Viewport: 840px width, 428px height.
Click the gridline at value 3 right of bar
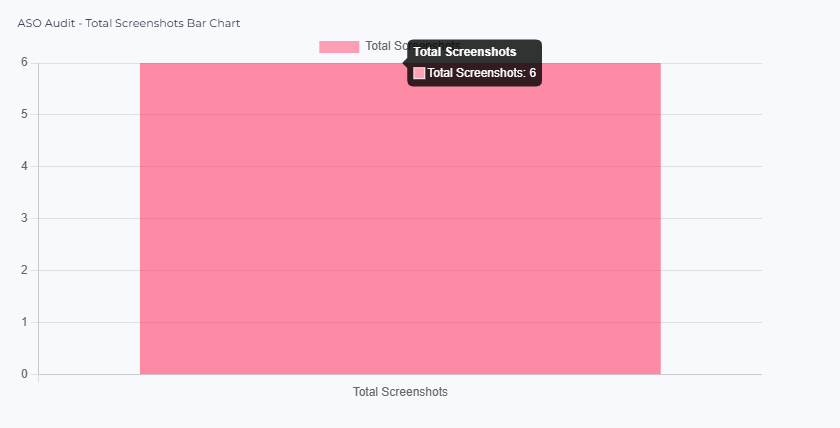tap(711, 218)
